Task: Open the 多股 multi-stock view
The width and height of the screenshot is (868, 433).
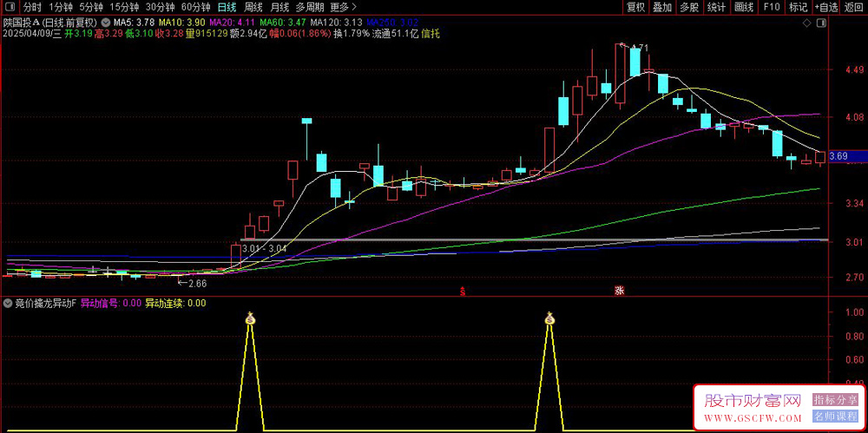Action: point(689,7)
